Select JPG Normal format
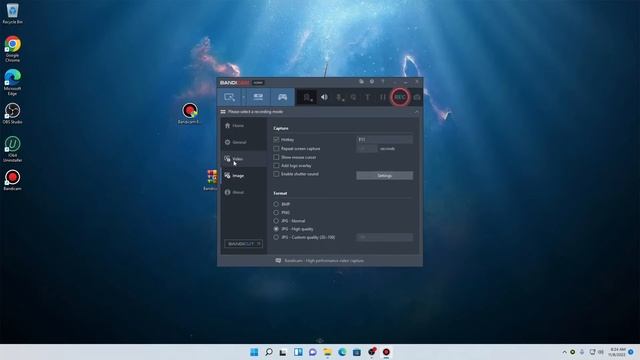Screen dimensions: 640x360 276,221
